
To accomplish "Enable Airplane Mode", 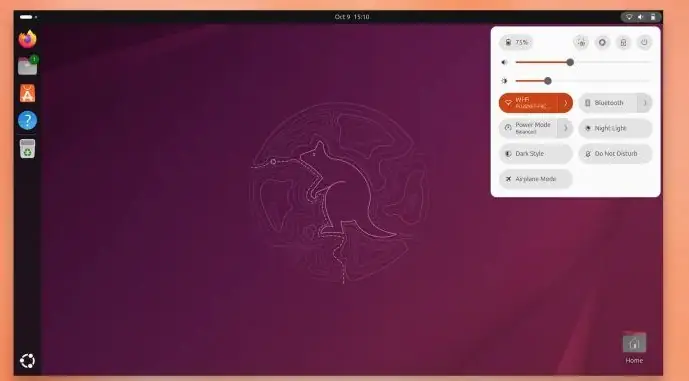I will pos(536,179).
